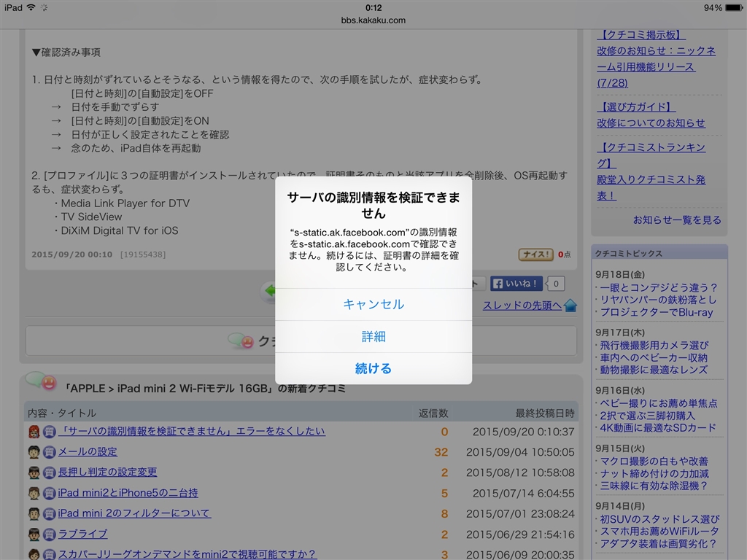
Task: Tap the 0:12 clock in status bar
Action: pos(373,7)
